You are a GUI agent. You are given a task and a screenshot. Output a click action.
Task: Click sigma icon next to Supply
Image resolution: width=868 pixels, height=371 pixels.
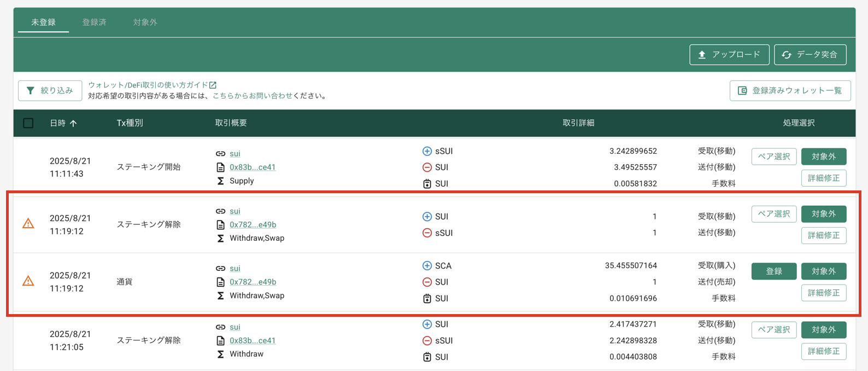point(220,181)
